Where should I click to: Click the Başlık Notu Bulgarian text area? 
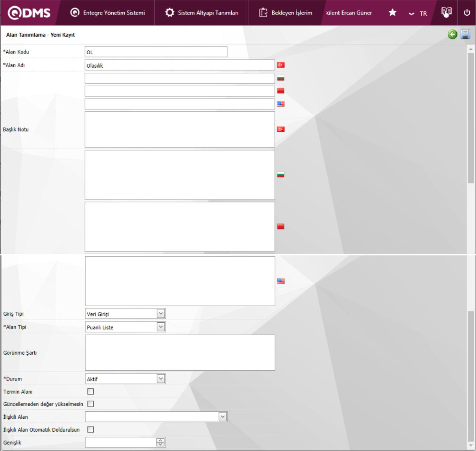[x=180, y=175]
